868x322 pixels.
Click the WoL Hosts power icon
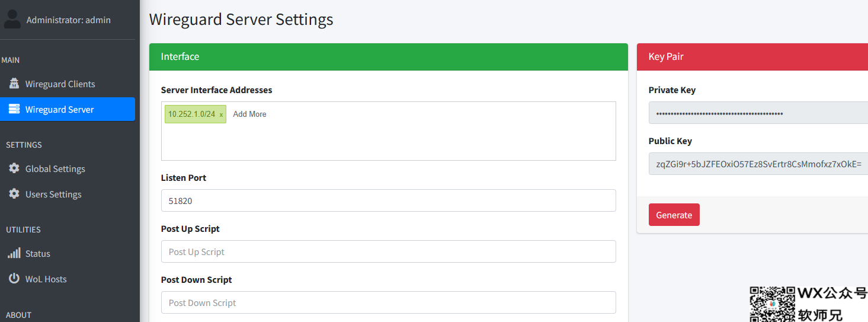click(x=14, y=279)
